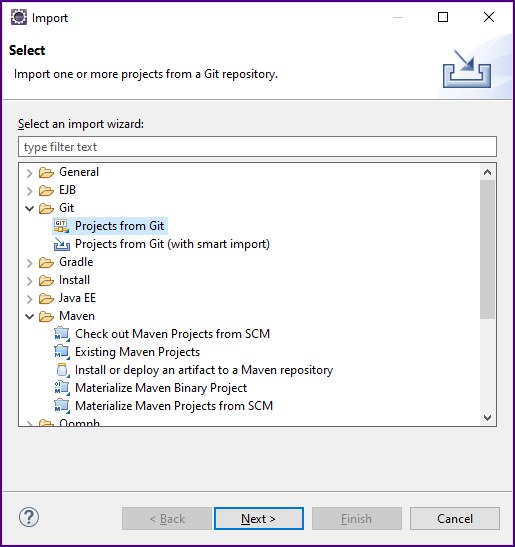
Task: Click Materialize Maven Binary Project icon
Action: click(x=62, y=388)
